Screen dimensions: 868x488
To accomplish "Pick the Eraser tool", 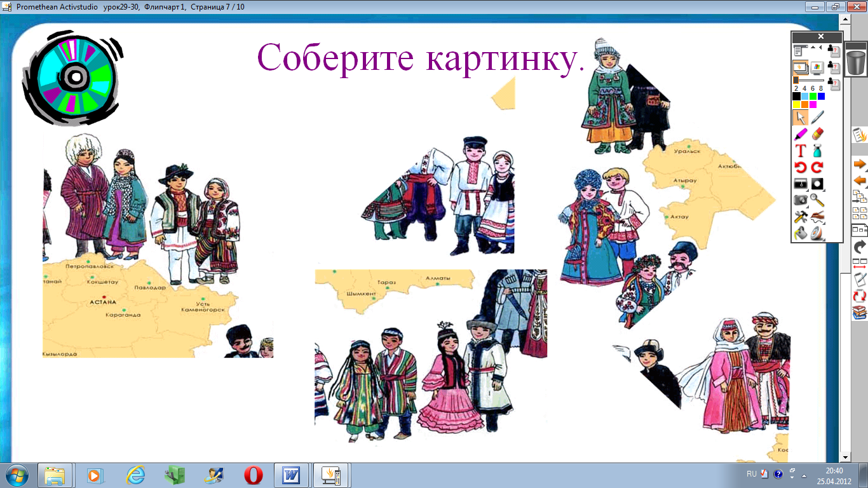I will click(817, 134).
